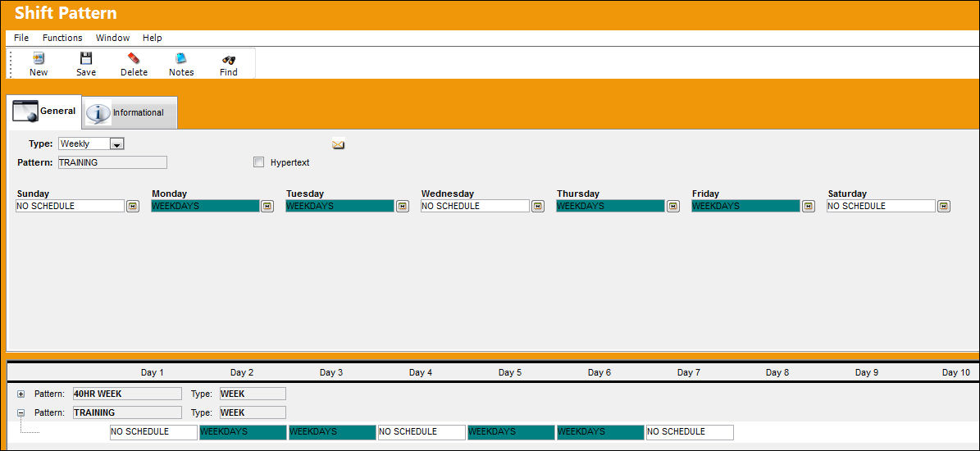Click the Pattern field containing TRAINING
The height and width of the screenshot is (451, 980).
112,162
